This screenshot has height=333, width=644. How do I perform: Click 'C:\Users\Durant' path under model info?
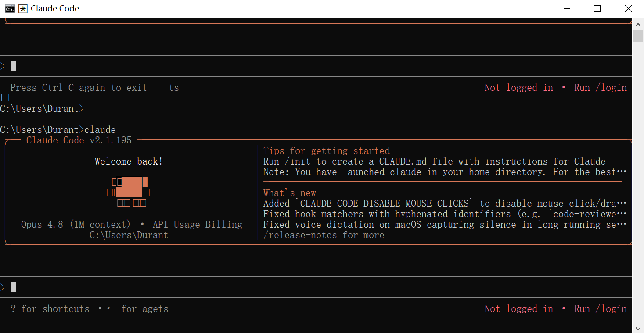tap(129, 235)
